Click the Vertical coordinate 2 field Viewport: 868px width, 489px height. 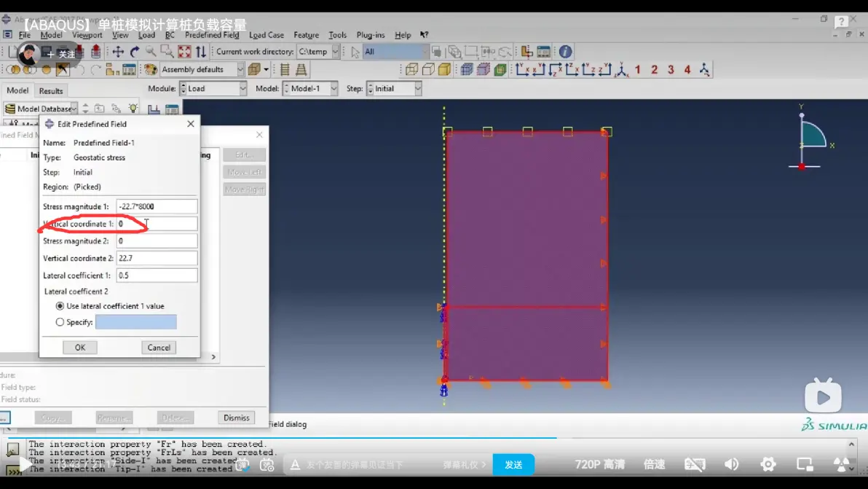(x=157, y=258)
